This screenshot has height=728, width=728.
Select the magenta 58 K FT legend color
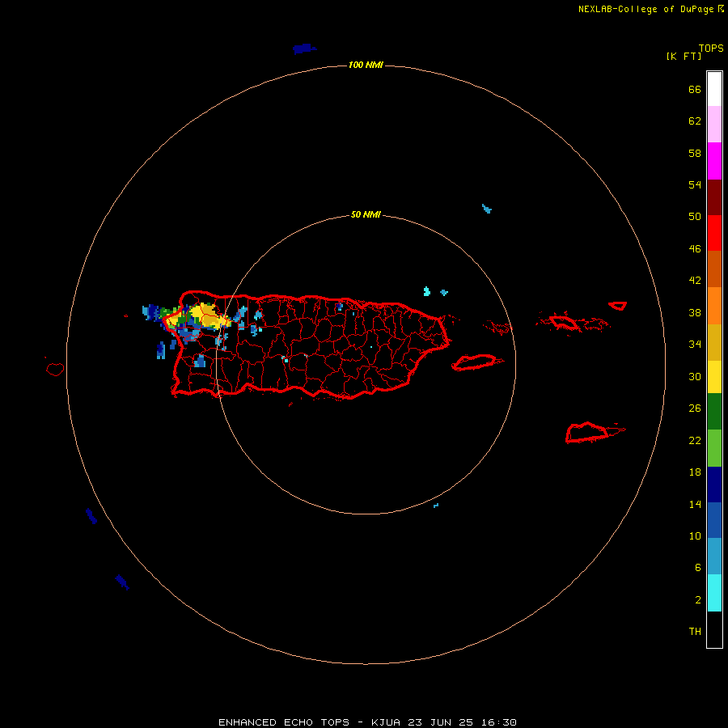714,161
